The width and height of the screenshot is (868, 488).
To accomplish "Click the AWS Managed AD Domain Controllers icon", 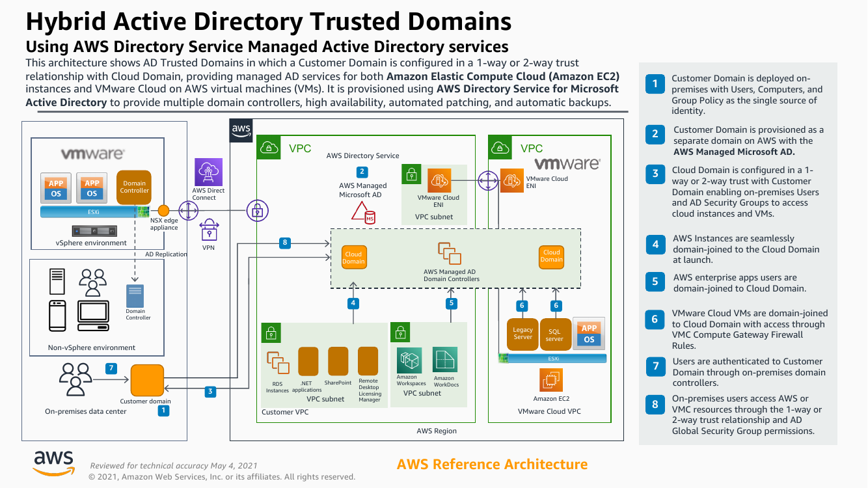I will point(450,253).
